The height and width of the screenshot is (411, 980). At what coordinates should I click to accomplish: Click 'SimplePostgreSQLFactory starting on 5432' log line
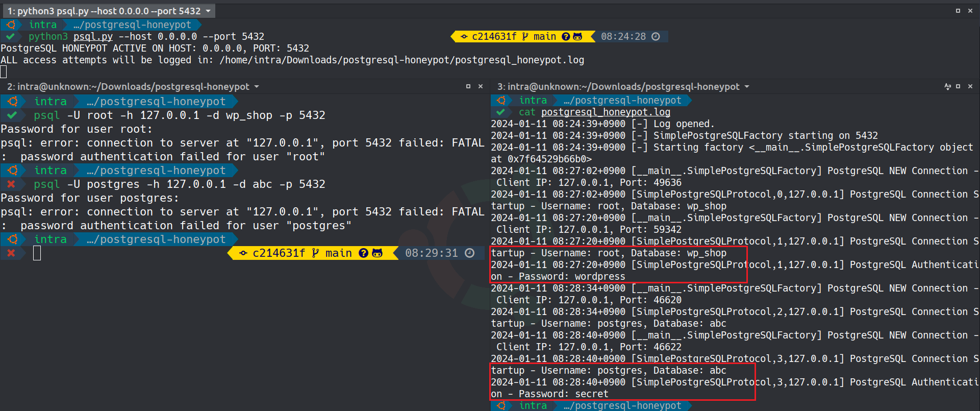pos(685,136)
